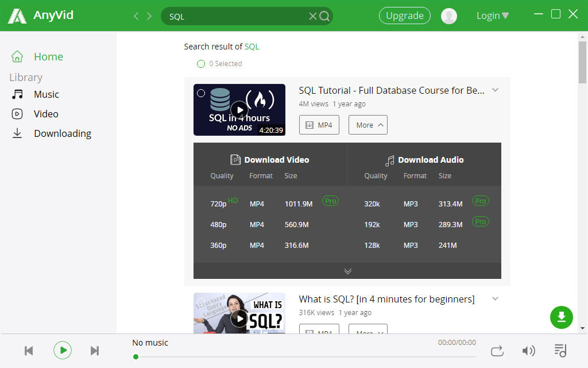The height and width of the screenshot is (368, 588).
Task: Run search with the magnifier icon
Action: (x=324, y=16)
